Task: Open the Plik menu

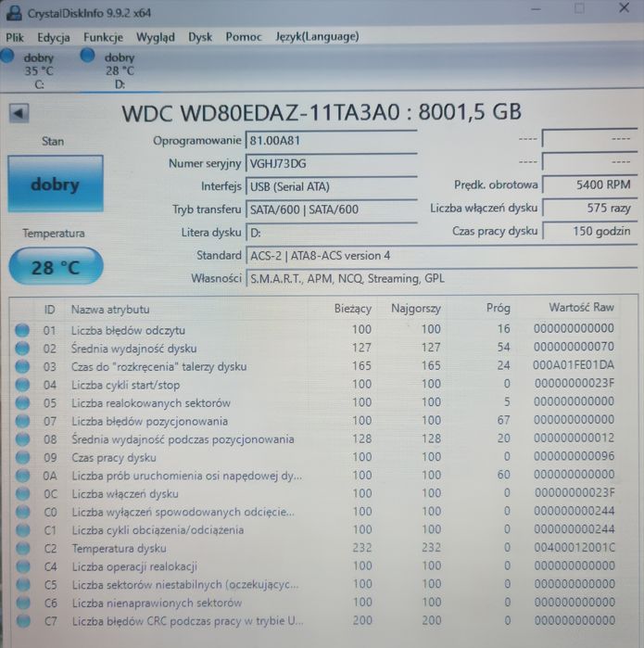Action: (15, 38)
